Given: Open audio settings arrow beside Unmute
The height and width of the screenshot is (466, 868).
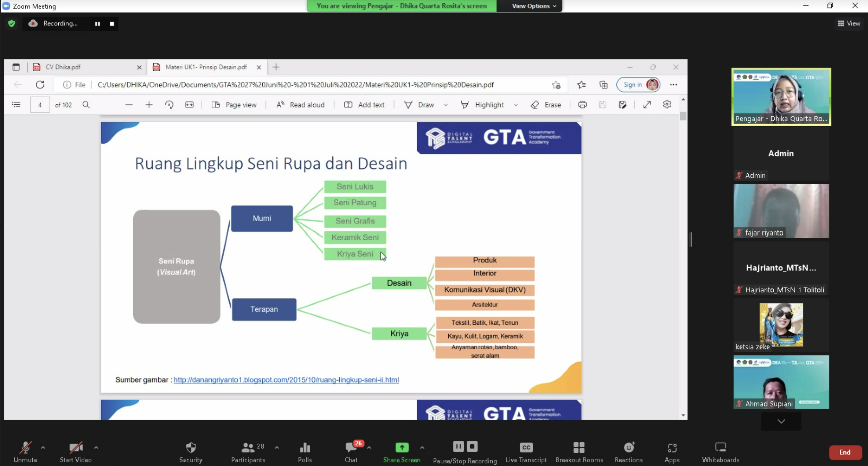Looking at the screenshot, I should point(43,448).
